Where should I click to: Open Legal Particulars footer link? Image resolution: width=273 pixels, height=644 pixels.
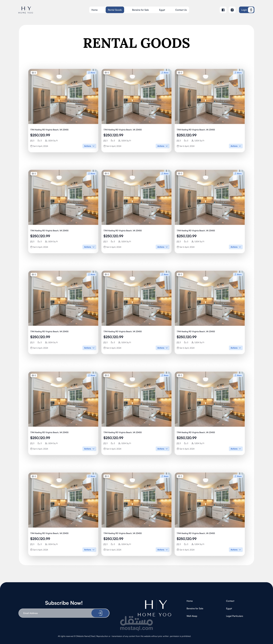point(234,616)
